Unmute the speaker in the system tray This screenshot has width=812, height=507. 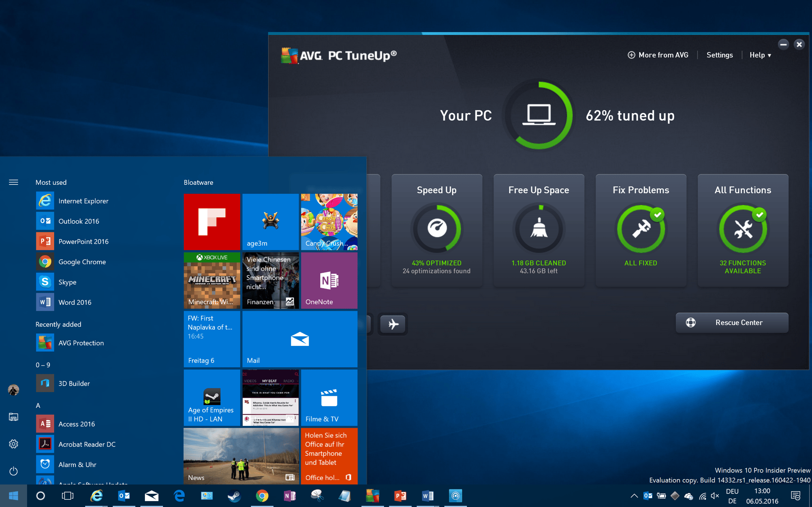[715, 496]
